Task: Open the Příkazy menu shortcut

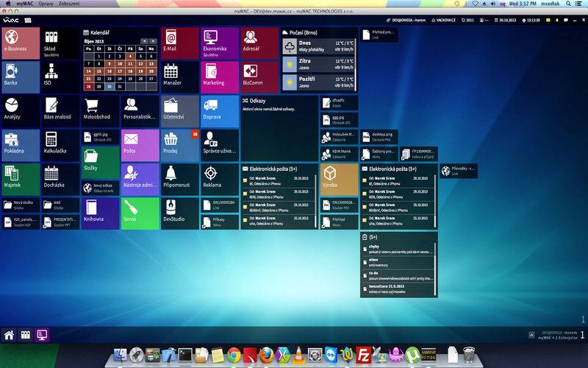Action: click(x=220, y=222)
